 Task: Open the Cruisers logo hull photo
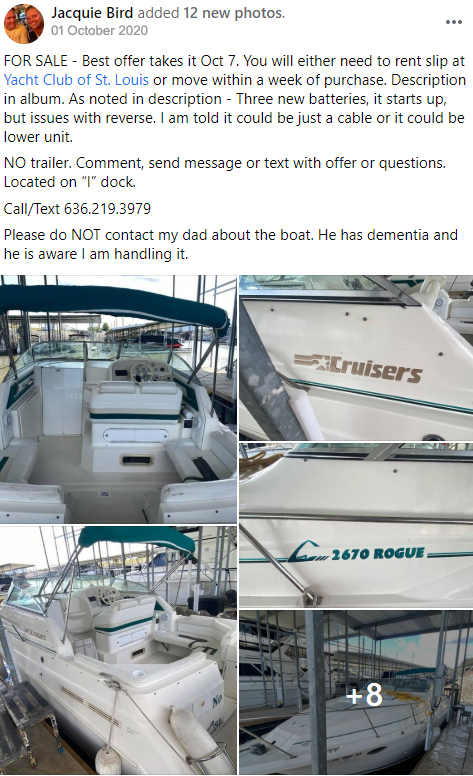point(356,358)
